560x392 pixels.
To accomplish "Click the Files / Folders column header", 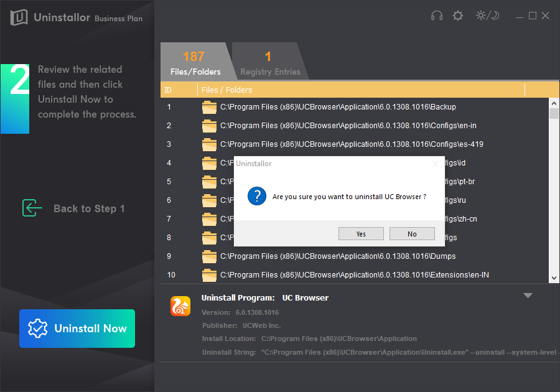I will (226, 90).
